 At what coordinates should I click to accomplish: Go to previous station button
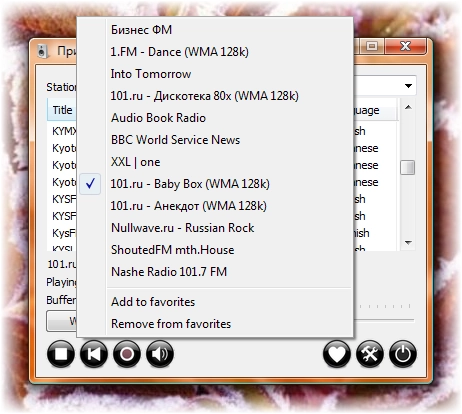[94, 354]
